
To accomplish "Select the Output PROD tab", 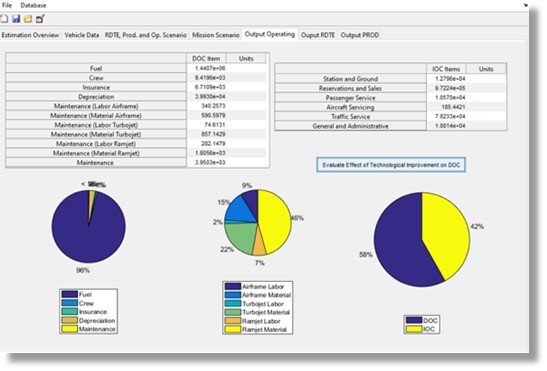I will pos(360,35).
